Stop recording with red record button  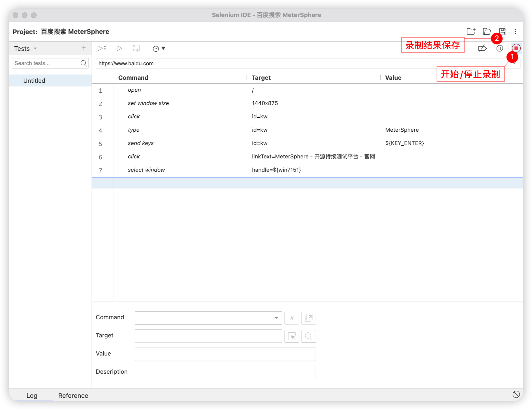point(516,48)
